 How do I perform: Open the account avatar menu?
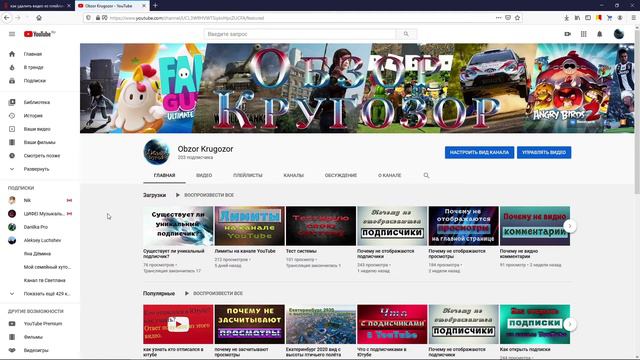pyautogui.click(x=619, y=34)
